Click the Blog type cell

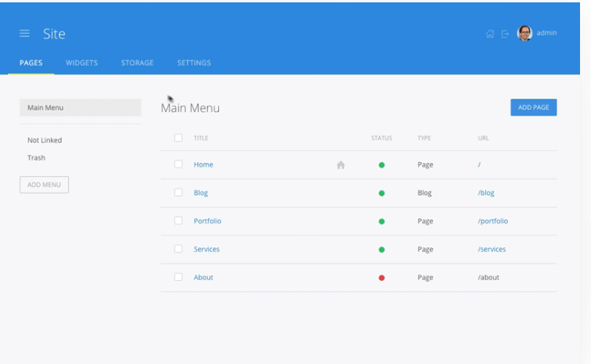pos(424,193)
